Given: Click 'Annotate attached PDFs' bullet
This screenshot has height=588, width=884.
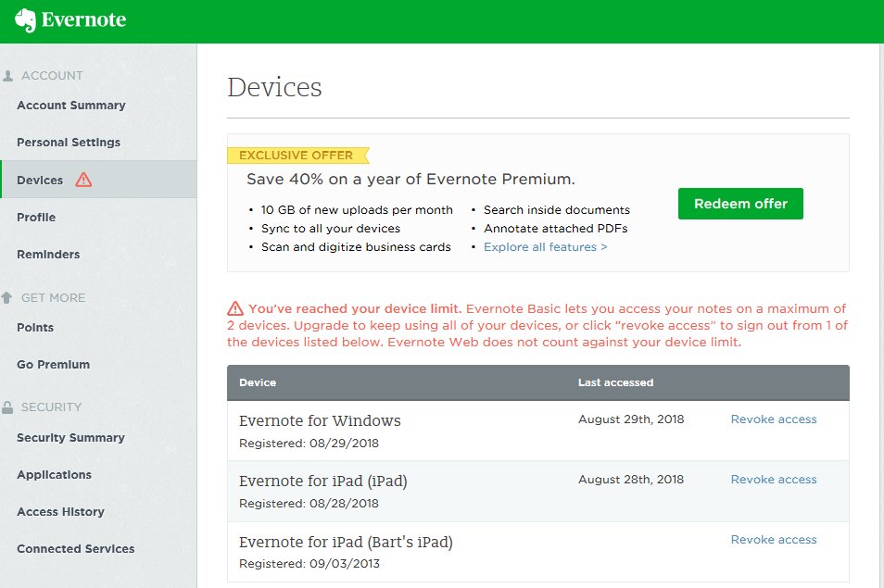Looking at the screenshot, I should pos(555,229).
